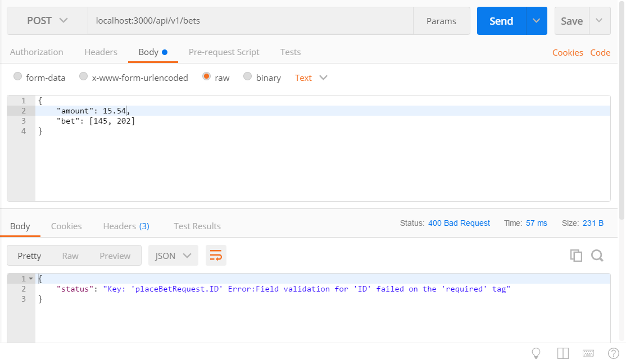Viewport: 626px width, 364px height.
Task: Select the Preview response view button
Action: point(115,256)
